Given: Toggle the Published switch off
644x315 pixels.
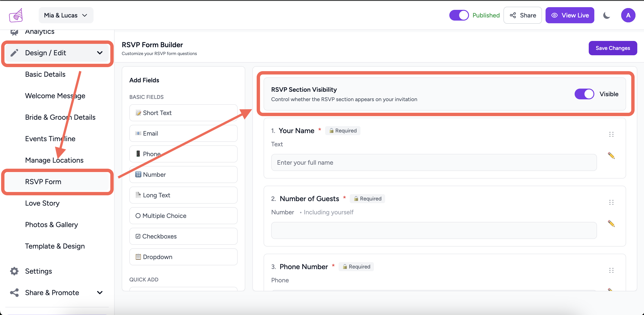Looking at the screenshot, I should pos(459,15).
